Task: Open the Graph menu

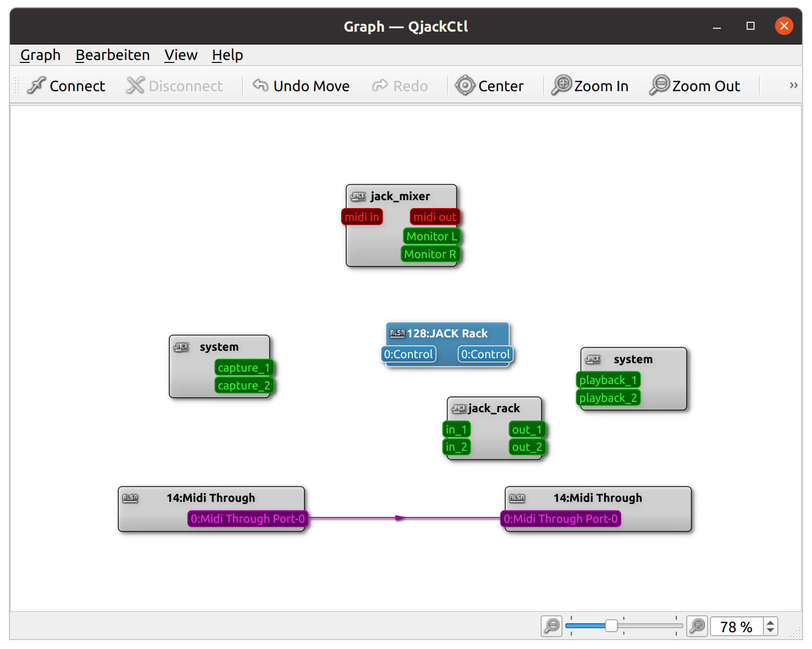Action: pyautogui.click(x=40, y=55)
